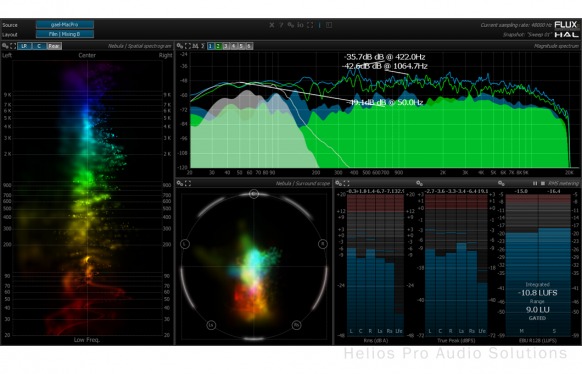
Task: Stop the RMS metering
Action: click(x=543, y=183)
